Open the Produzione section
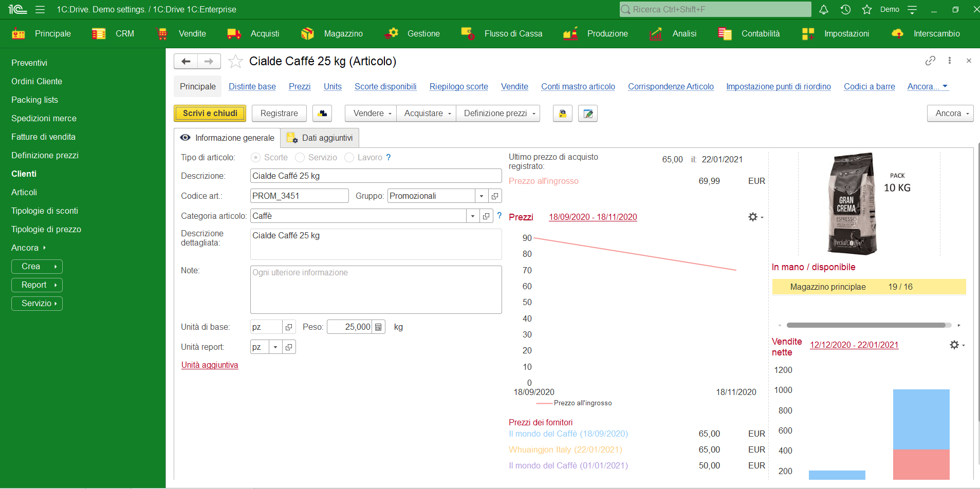The height and width of the screenshot is (489, 980). coord(596,33)
